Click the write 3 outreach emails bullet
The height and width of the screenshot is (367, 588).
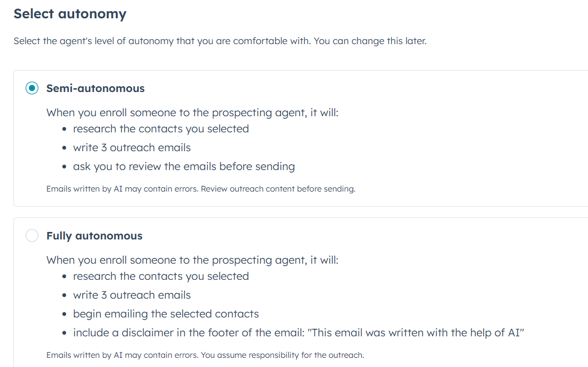132,147
